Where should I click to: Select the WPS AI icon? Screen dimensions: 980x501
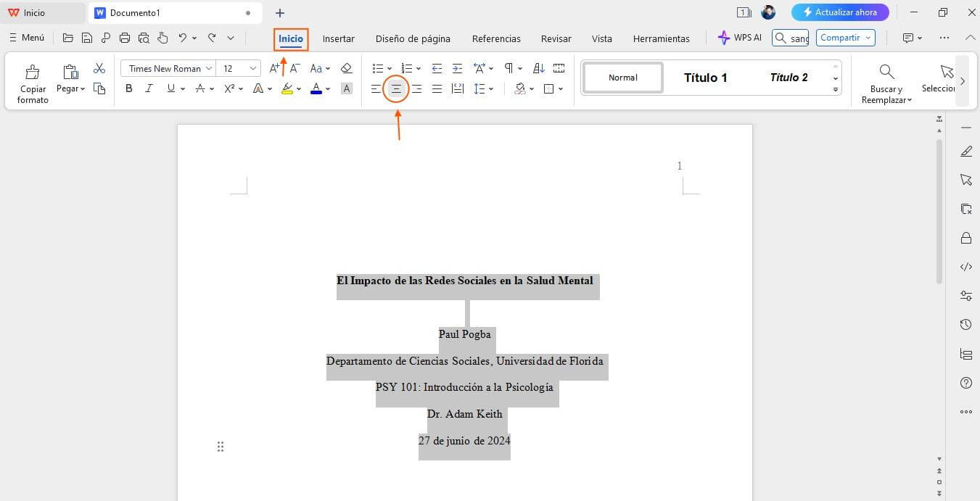[723, 37]
